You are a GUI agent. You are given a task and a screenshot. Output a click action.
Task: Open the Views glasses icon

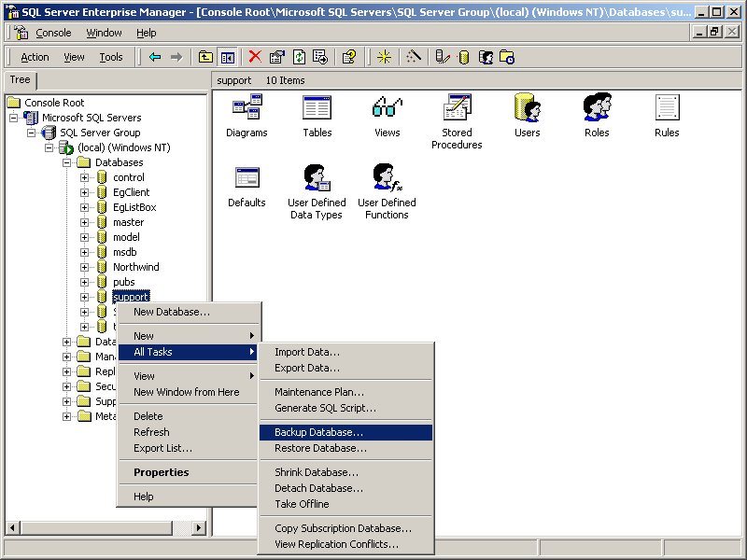387,109
